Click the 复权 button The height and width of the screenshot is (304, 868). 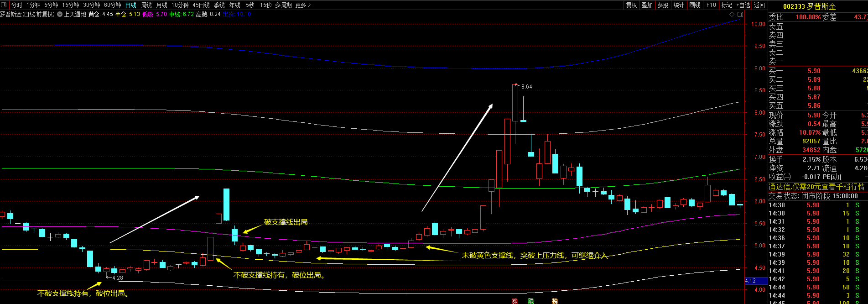point(632,5)
